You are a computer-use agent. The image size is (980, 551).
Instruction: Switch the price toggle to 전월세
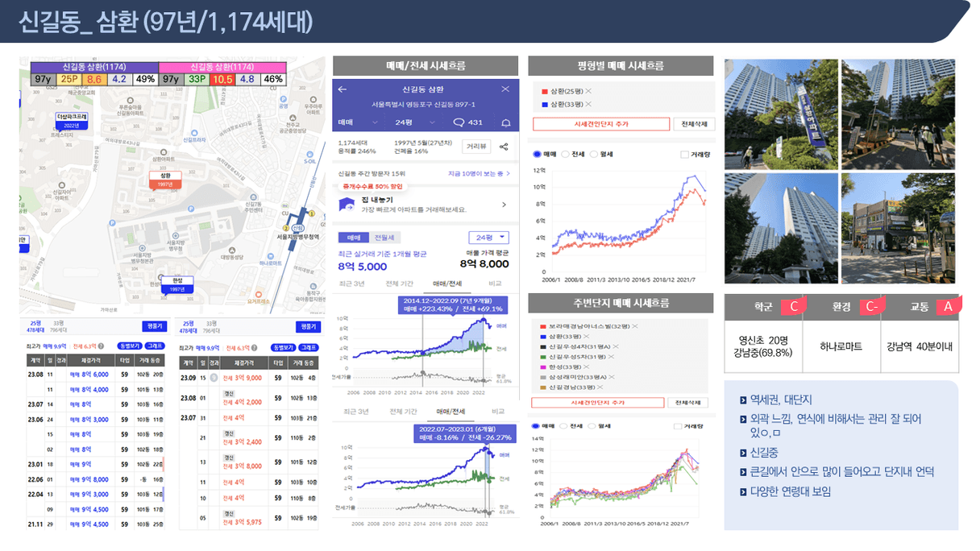pos(384,238)
